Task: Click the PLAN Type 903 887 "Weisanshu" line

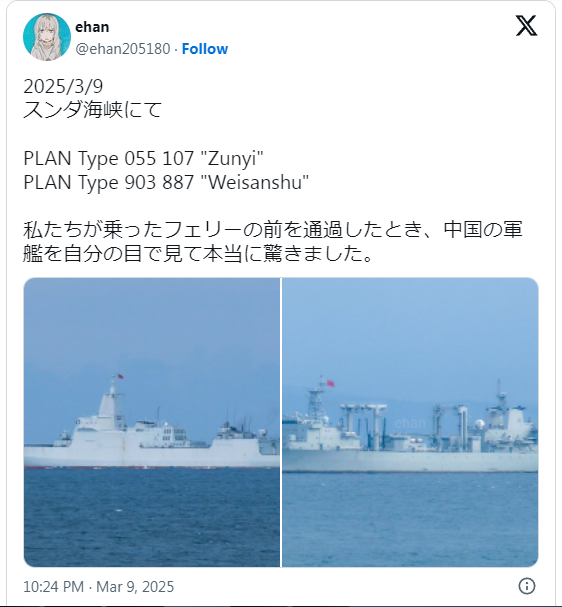Action: click(x=166, y=182)
